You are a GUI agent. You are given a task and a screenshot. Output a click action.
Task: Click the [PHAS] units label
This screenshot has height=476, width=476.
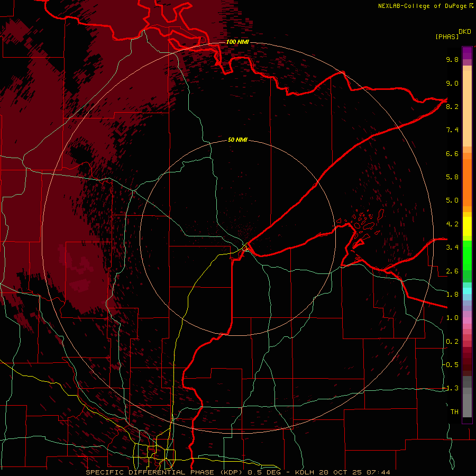(x=447, y=36)
